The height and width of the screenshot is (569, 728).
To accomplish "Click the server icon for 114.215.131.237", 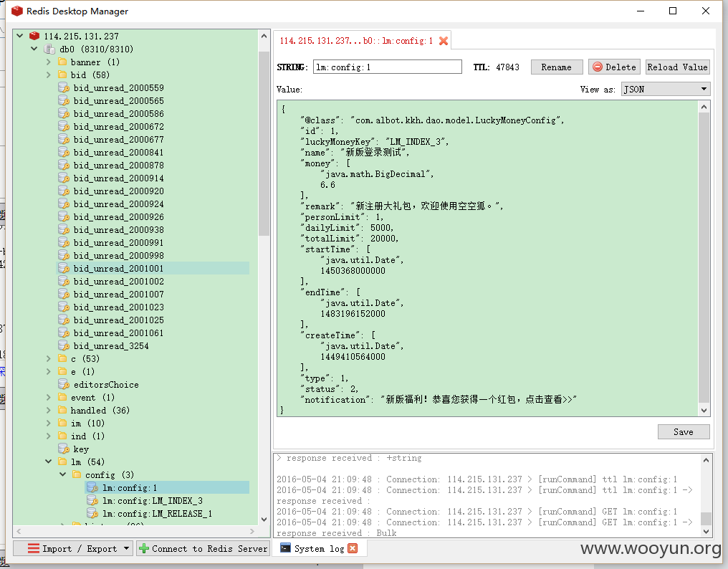I will tap(34, 36).
